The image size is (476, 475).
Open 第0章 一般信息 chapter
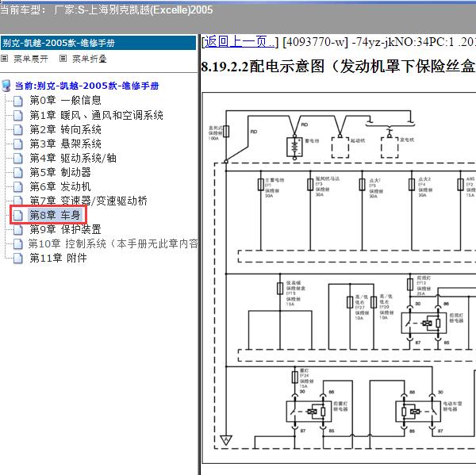tap(65, 100)
